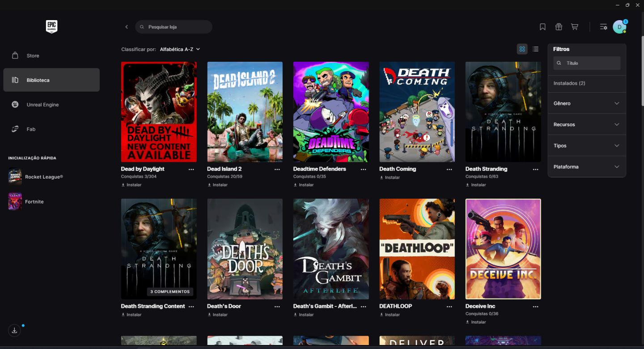Open the Death's Door cover art

tap(245, 249)
